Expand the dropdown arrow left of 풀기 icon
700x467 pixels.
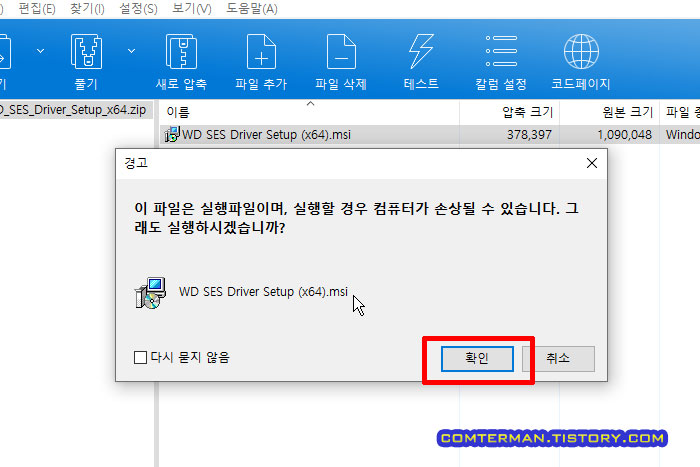tap(40, 51)
